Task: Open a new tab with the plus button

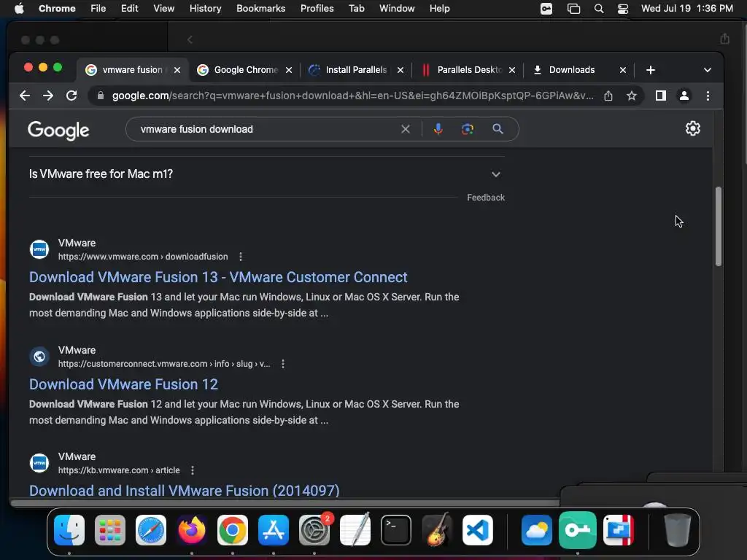Action: pos(651,70)
